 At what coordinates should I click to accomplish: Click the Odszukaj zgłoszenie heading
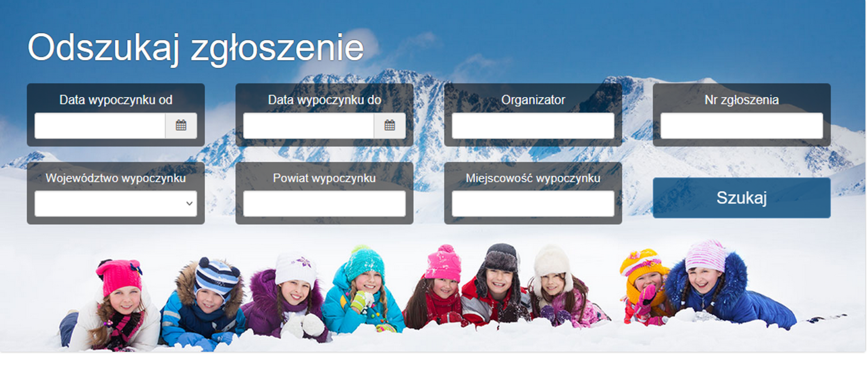point(196,48)
